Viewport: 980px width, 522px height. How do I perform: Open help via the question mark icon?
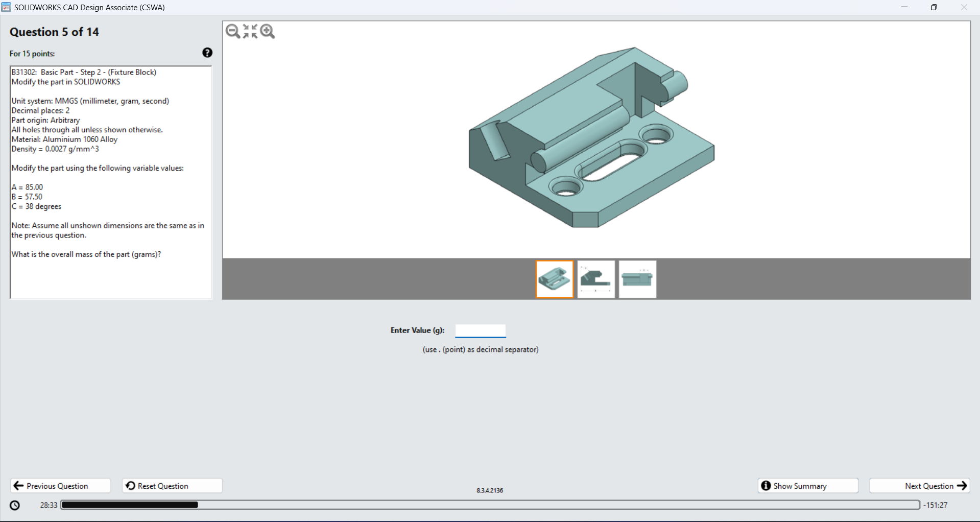tap(207, 53)
